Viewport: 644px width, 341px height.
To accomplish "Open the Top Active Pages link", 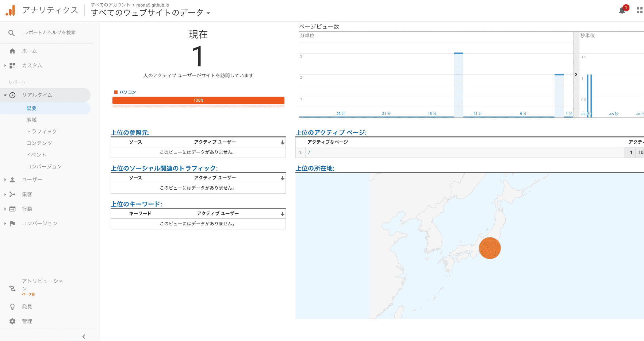I will 331,133.
